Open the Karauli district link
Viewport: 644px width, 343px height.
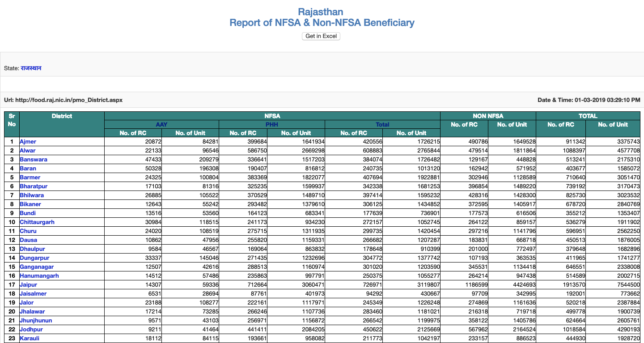[30, 339]
